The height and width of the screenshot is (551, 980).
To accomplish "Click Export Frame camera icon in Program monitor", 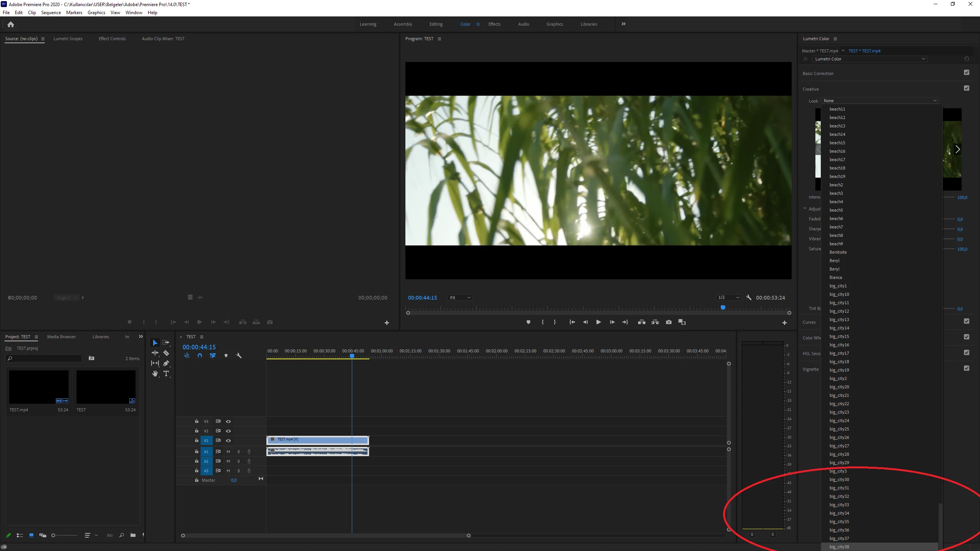I will click(668, 322).
